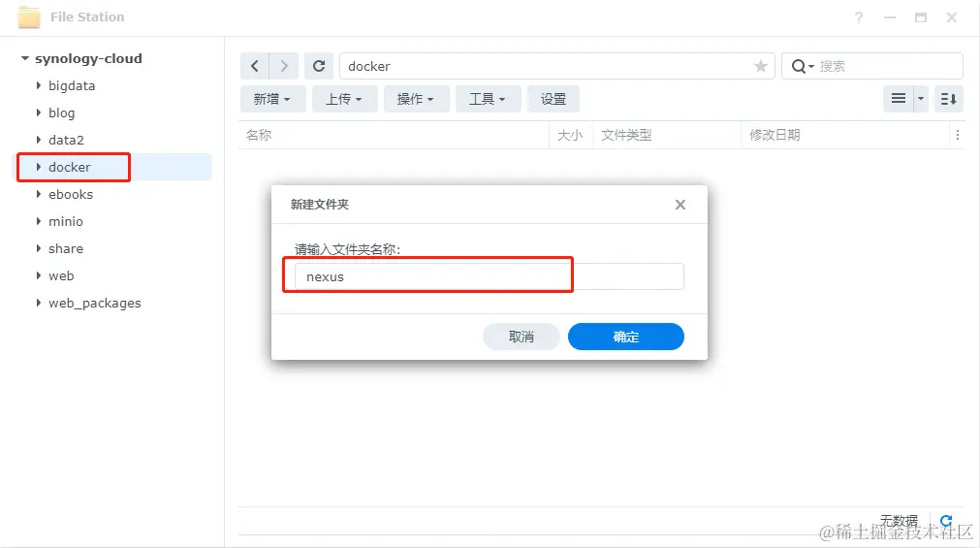Expand the blog folder arrow

point(39,113)
